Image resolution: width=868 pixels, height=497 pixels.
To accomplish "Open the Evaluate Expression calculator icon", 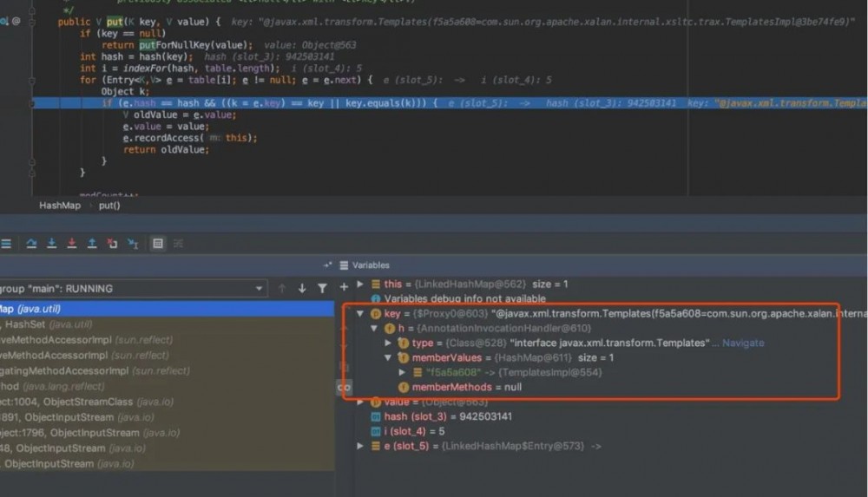I will click(x=158, y=244).
